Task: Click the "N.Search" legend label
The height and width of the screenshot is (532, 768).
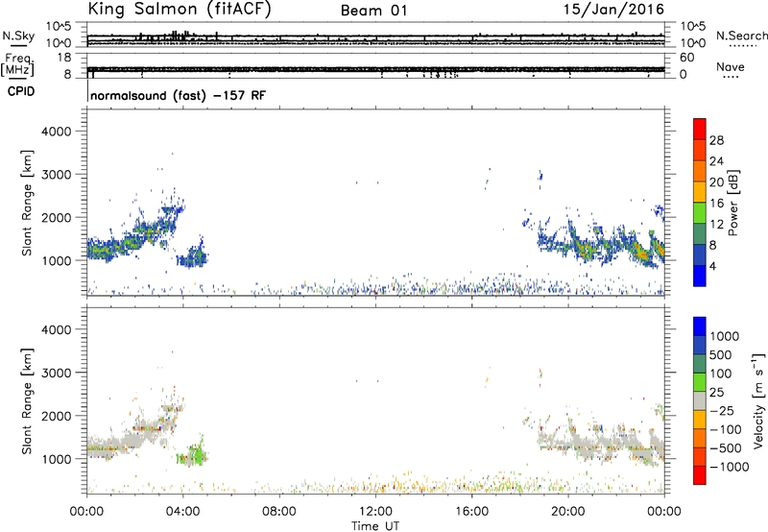Action: click(x=741, y=36)
